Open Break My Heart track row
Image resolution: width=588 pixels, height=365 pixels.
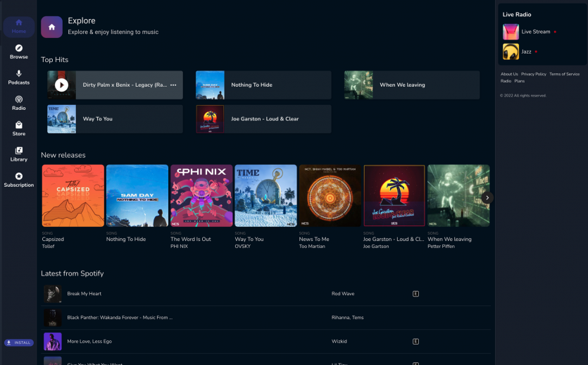(266, 294)
